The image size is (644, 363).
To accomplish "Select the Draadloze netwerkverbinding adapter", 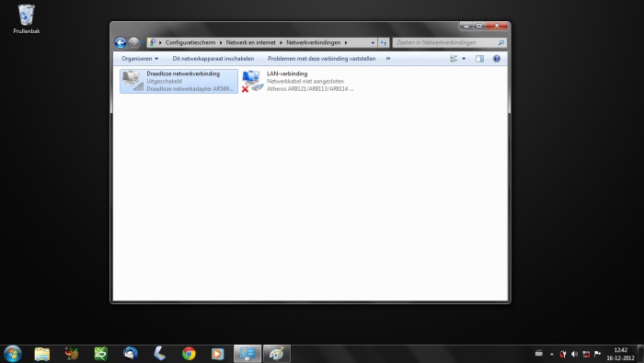I will (178, 81).
